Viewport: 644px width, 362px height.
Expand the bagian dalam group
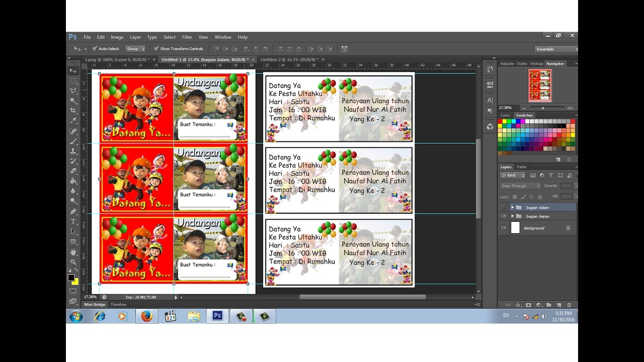[513, 207]
